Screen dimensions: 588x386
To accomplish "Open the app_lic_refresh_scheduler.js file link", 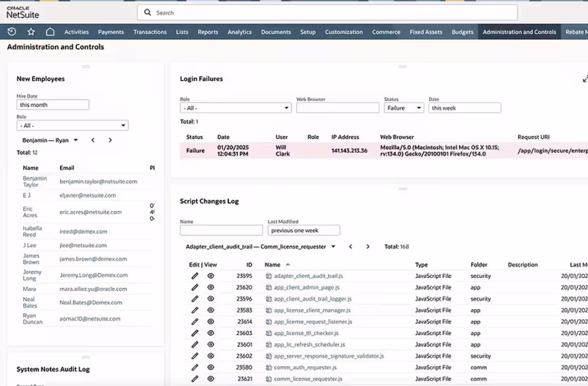I will (309, 345).
